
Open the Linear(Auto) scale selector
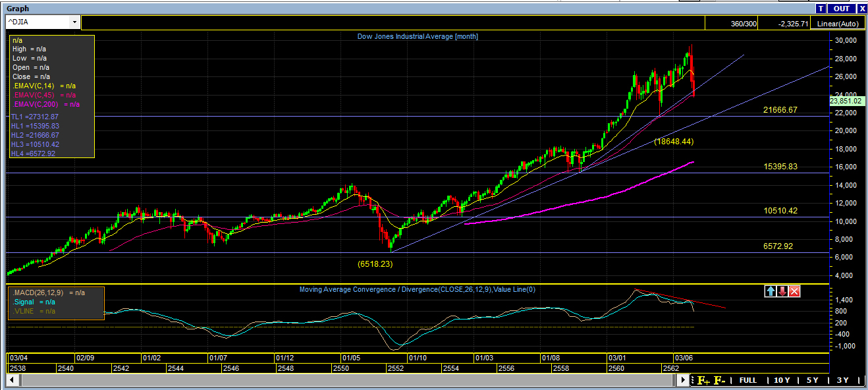point(838,23)
